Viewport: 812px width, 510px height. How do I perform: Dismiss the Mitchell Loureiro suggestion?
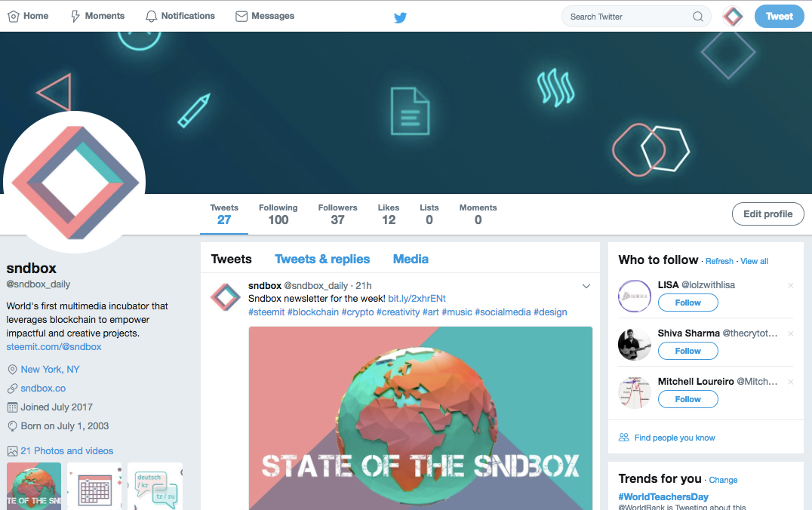pyautogui.click(x=790, y=382)
